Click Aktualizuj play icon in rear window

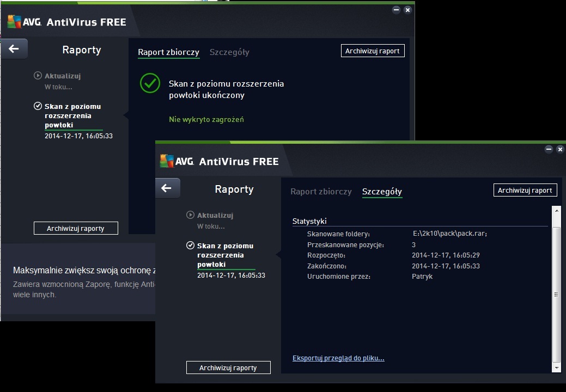coord(38,75)
